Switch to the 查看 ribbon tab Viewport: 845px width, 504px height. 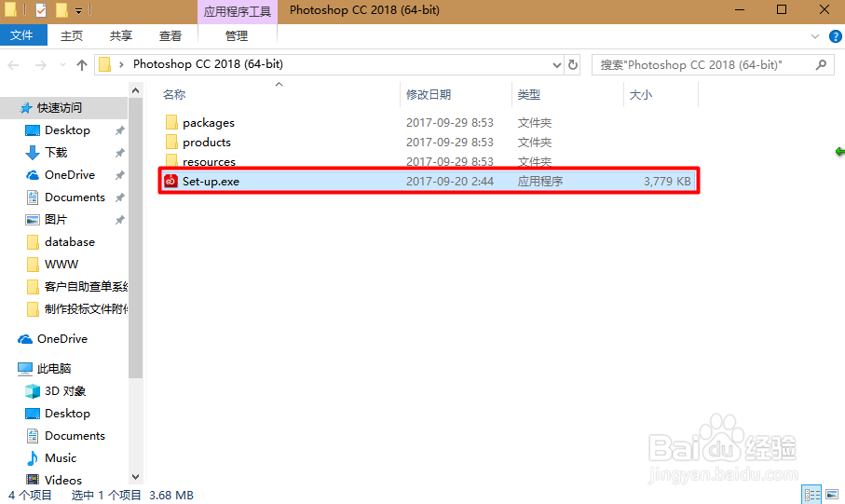(170, 36)
